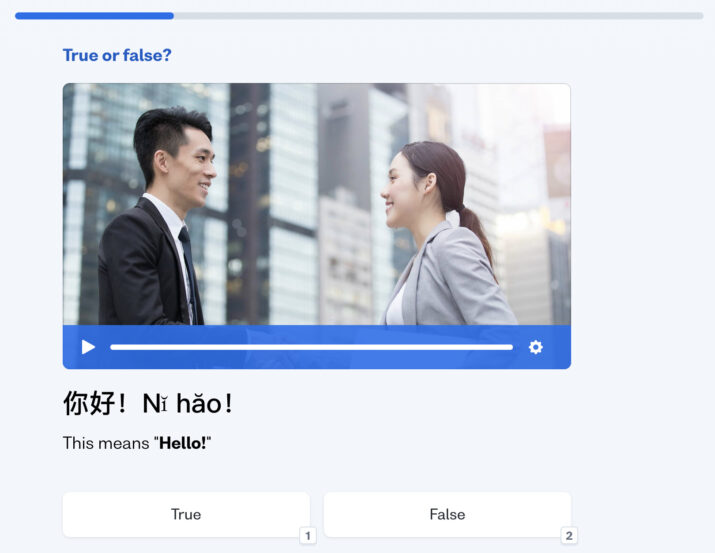Screen dimensions: 715x553
Task: Click the True or false? heading
Action: (117, 55)
